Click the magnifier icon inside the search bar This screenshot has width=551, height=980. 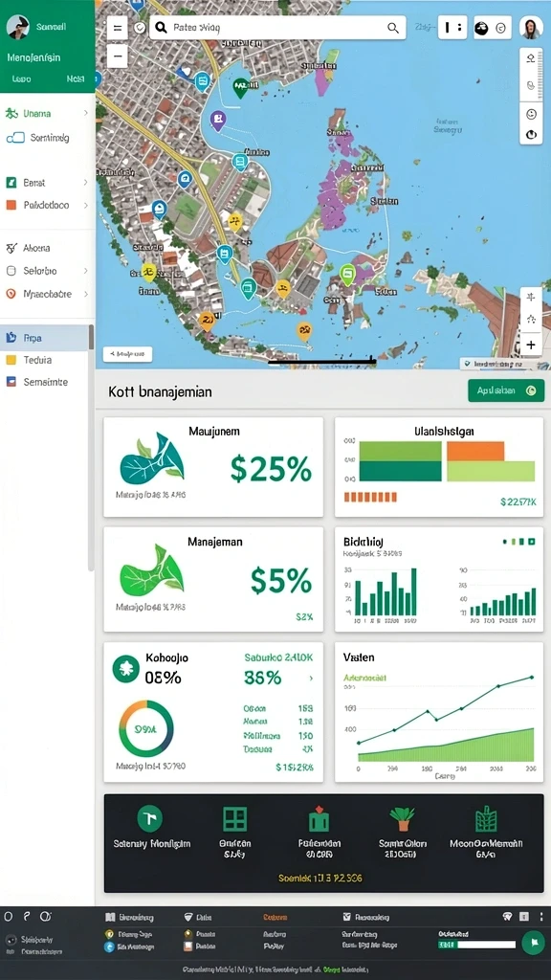[393, 28]
